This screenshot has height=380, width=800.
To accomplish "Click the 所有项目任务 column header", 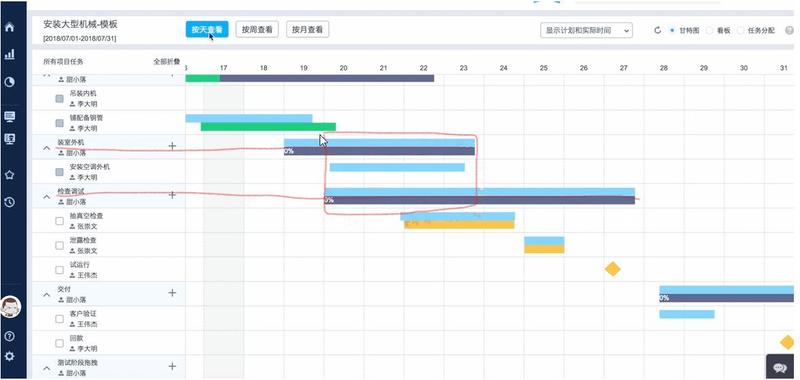I will coord(63,62).
